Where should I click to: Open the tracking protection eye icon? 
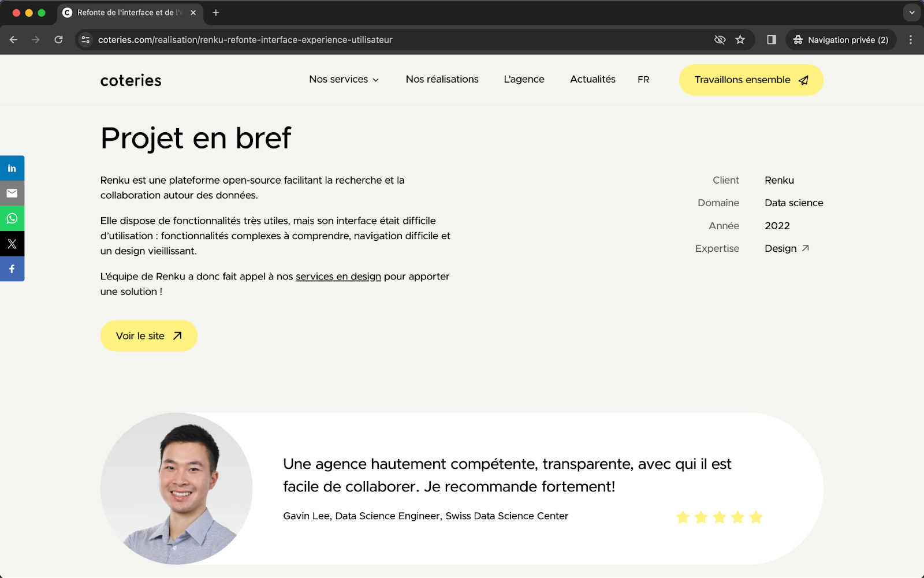click(720, 40)
